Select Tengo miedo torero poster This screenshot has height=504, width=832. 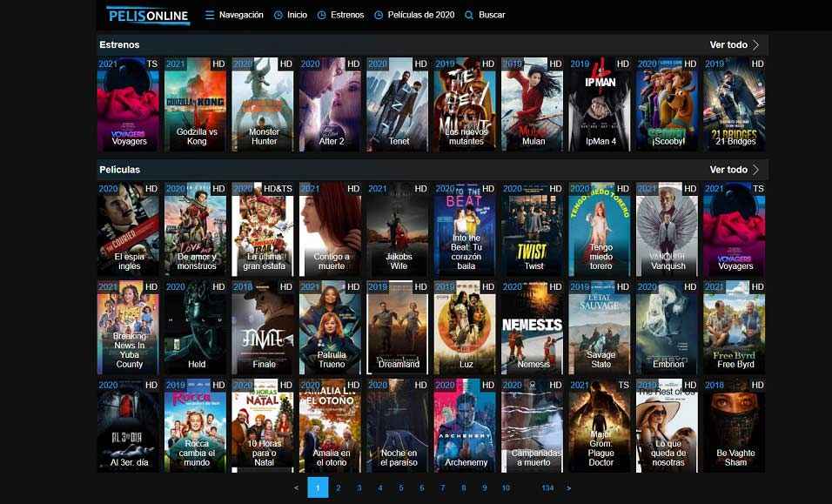tap(601, 229)
